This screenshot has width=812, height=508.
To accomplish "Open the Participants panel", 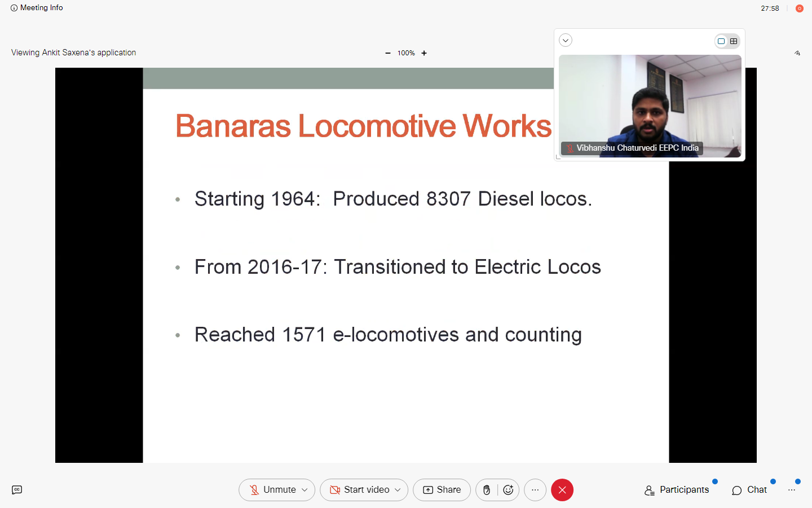I will [677, 490].
